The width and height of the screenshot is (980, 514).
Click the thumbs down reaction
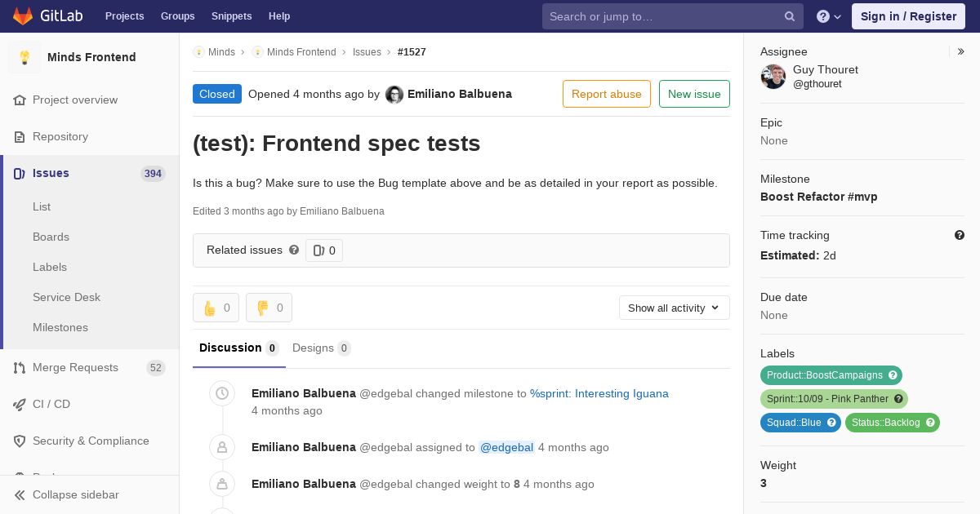269,308
